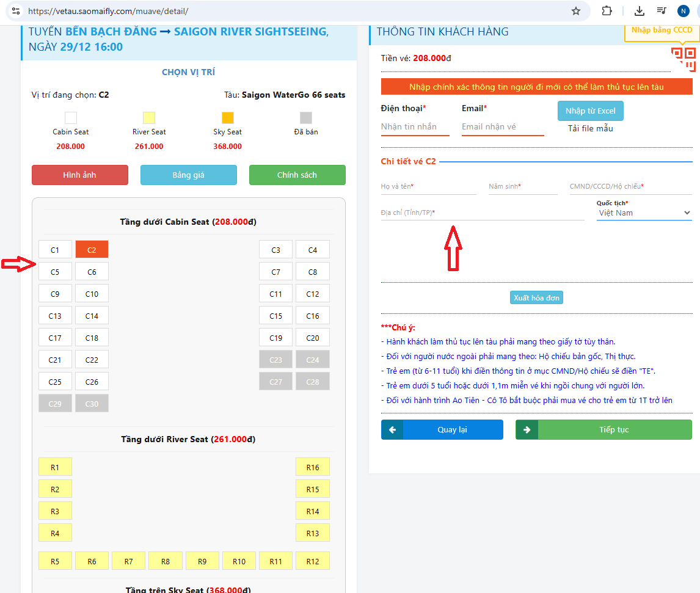Select river seat R7
This screenshot has width=700, height=593.
[128, 561]
